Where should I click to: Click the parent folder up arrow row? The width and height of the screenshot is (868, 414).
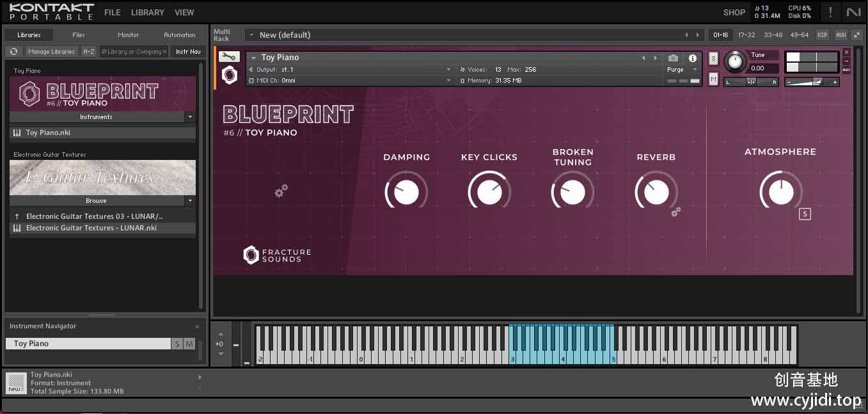click(102, 216)
